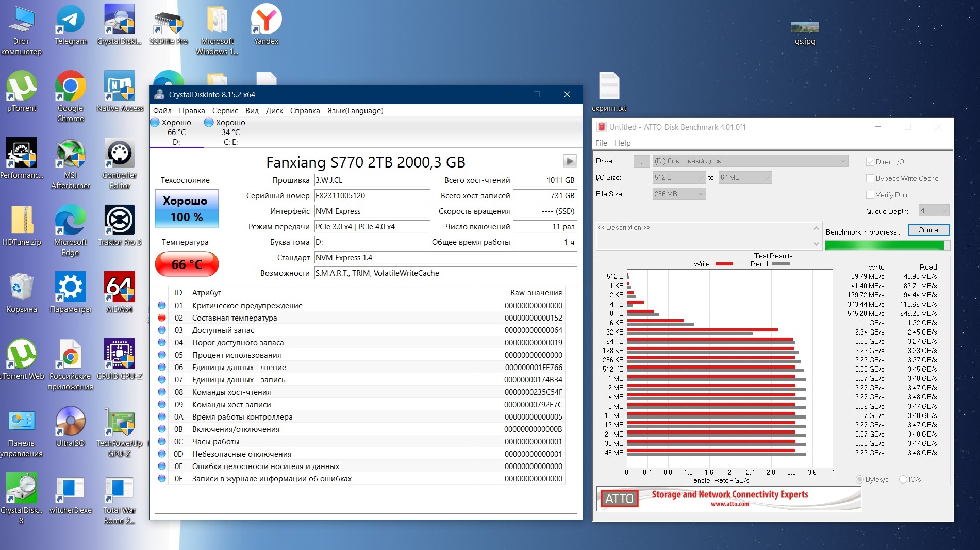Launch CrystalDiskInfo desktop shortcut in top row
This screenshot has height=550, width=980.
pyautogui.click(x=119, y=25)
